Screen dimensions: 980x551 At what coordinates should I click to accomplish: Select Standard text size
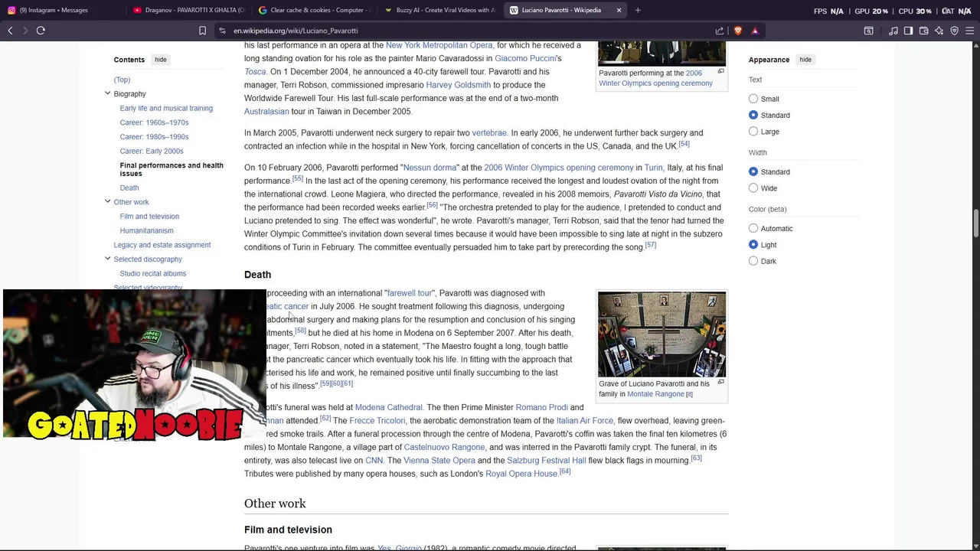tap(753, 115)
